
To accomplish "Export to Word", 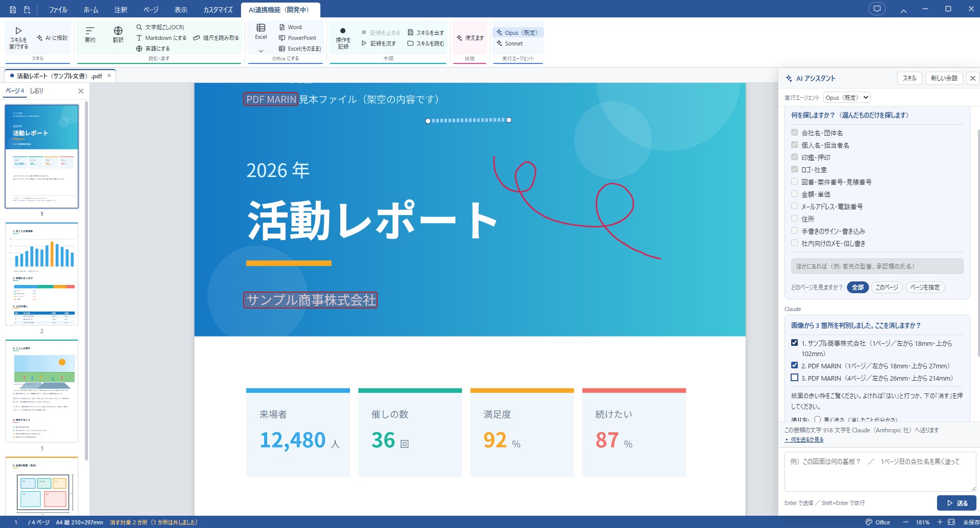I will (290, 27).
